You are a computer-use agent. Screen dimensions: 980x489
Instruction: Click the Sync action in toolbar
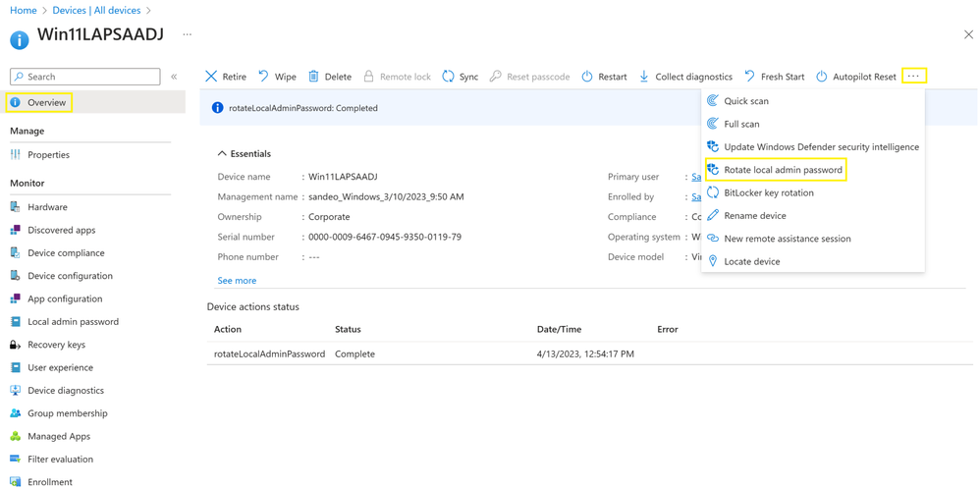tap(460, 77)
